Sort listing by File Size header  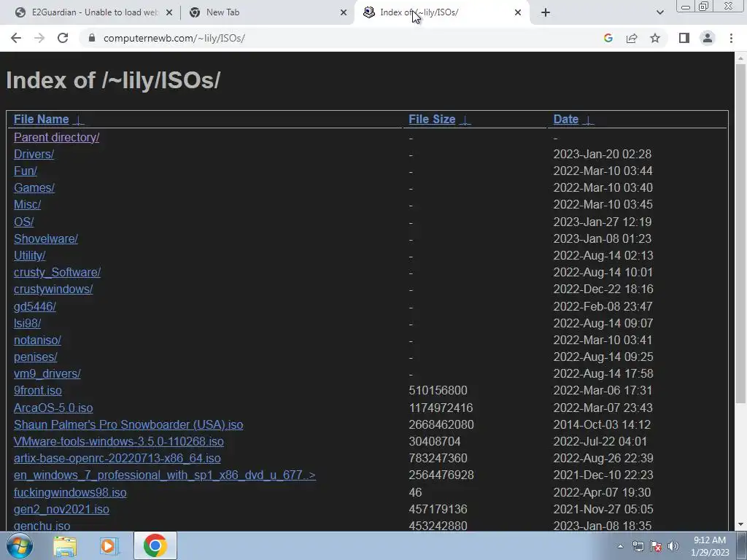click(x=432, y=119)
